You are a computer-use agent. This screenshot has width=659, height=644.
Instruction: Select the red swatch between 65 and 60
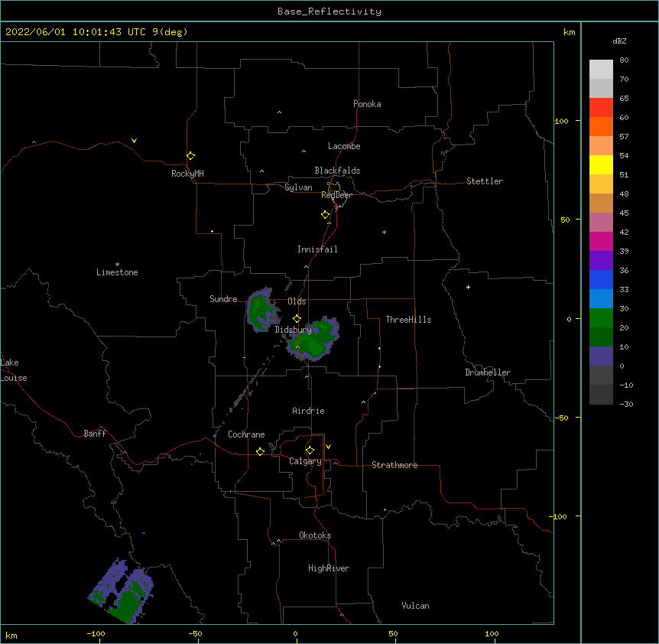pos(601,107)
